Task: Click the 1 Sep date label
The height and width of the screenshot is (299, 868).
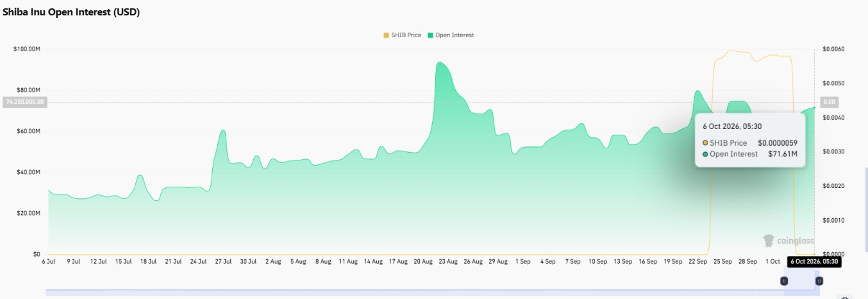Action: tap(523, 262)
